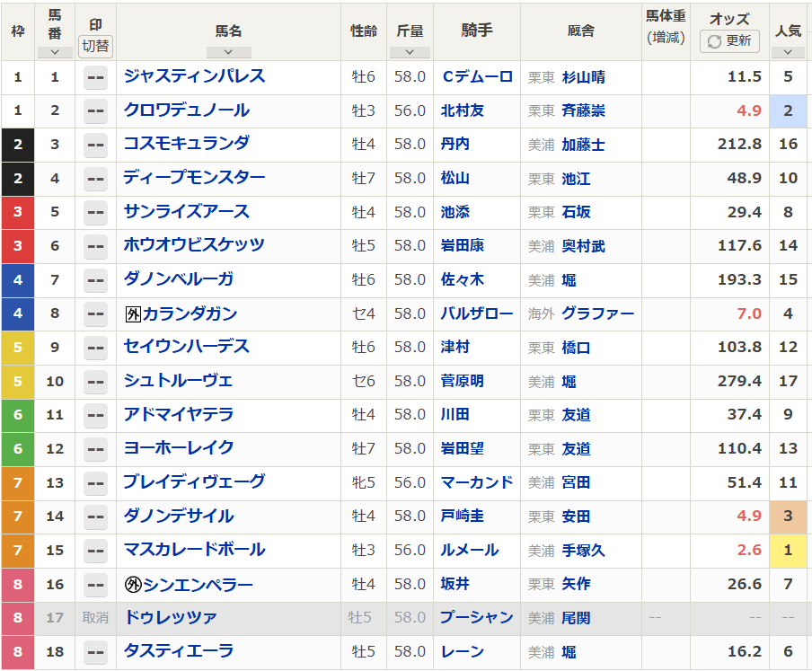Image resolution: width=812 pixels, height=671 pixels.
Task: Open trainer 堀 profile for タスティエーラ
Action: point(569,651)
